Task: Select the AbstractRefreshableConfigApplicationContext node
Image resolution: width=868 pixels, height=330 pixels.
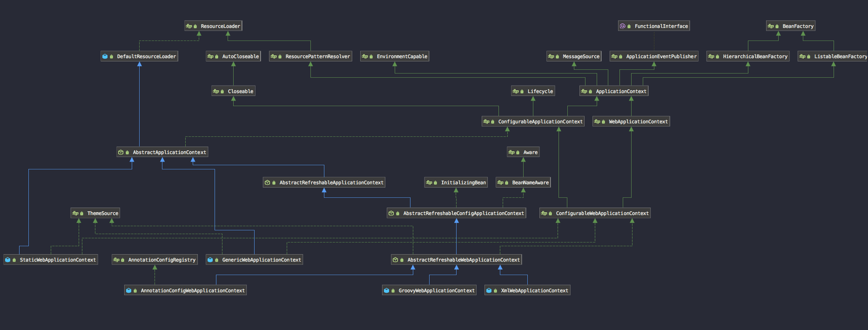Action: pos(457,213)
